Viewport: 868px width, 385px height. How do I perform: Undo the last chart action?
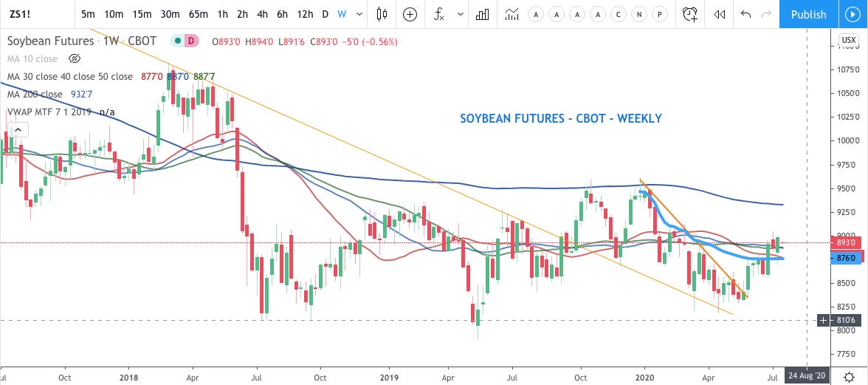tap(745, 14)
